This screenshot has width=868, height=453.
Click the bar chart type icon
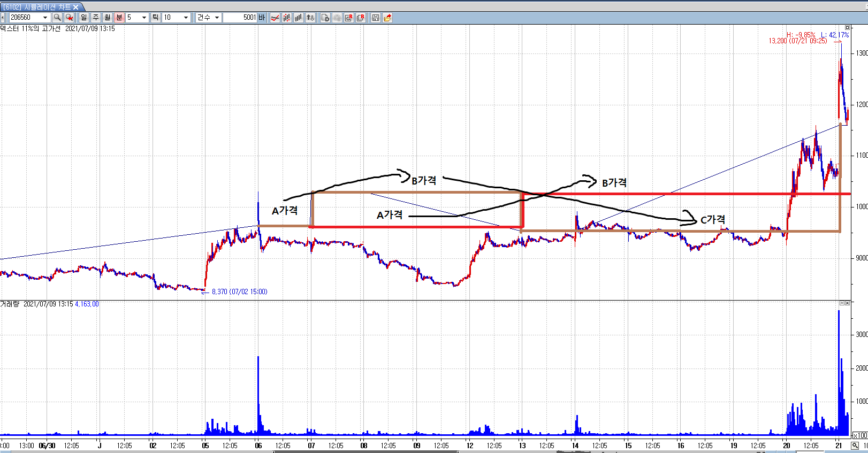[299, 18]
